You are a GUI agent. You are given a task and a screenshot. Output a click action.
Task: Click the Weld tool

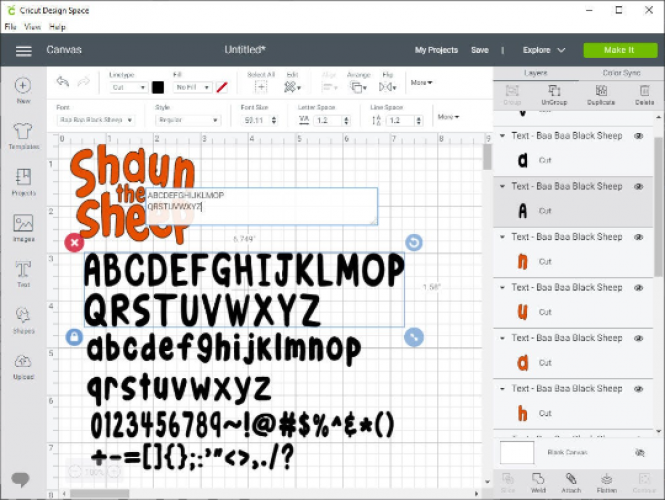tap(538, 483)
